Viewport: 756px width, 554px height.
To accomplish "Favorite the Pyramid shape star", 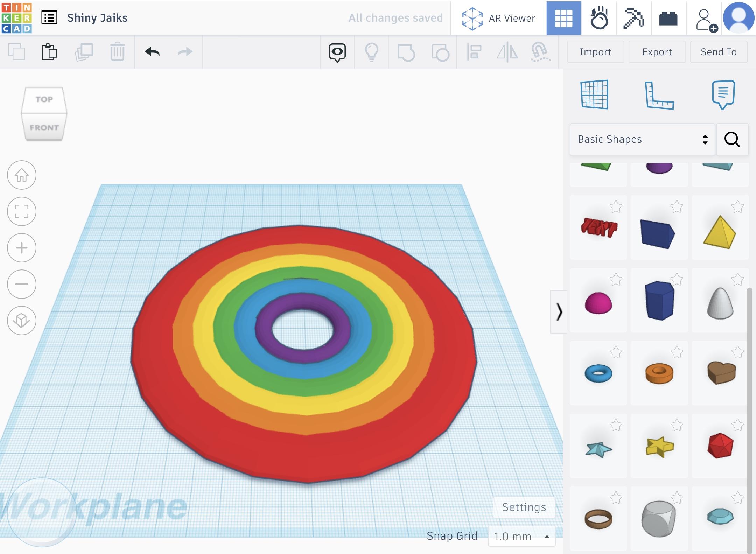I will point(737,207).
